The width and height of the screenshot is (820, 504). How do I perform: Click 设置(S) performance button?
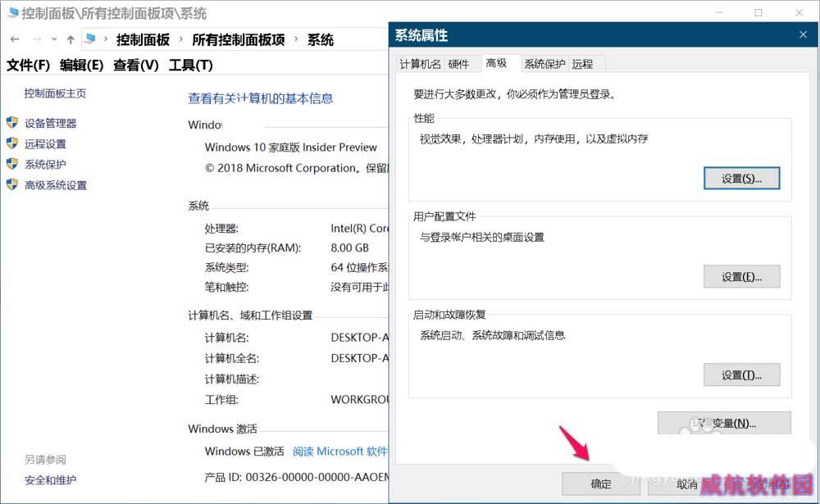point(741,179)
